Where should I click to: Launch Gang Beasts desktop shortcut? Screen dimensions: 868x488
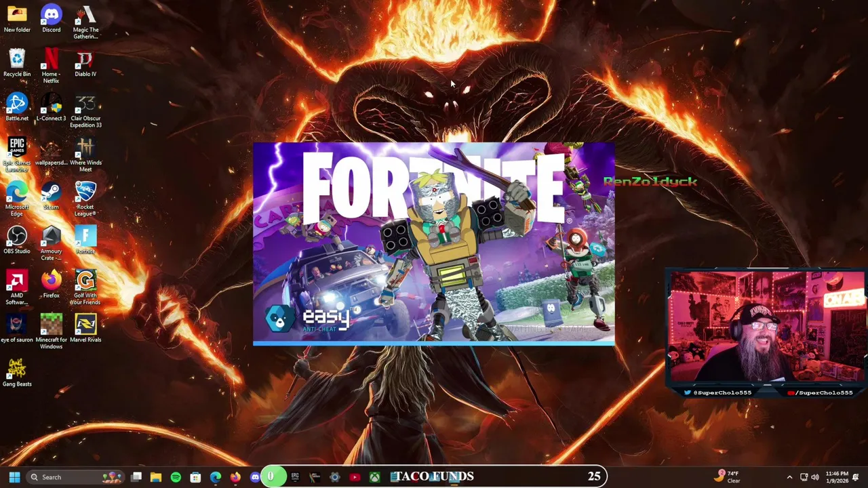pos(17,373)
